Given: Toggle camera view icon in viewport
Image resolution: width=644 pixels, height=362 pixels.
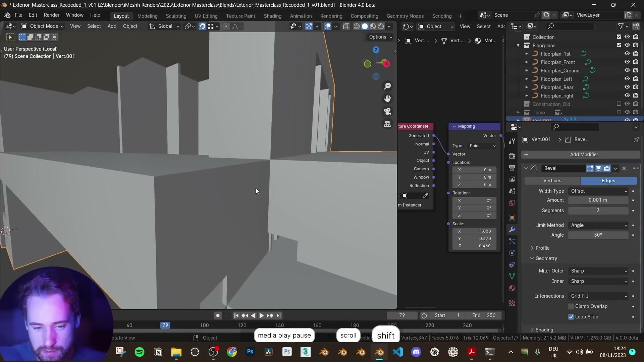Looking at the screenshot, I should (x=387, y=111).
